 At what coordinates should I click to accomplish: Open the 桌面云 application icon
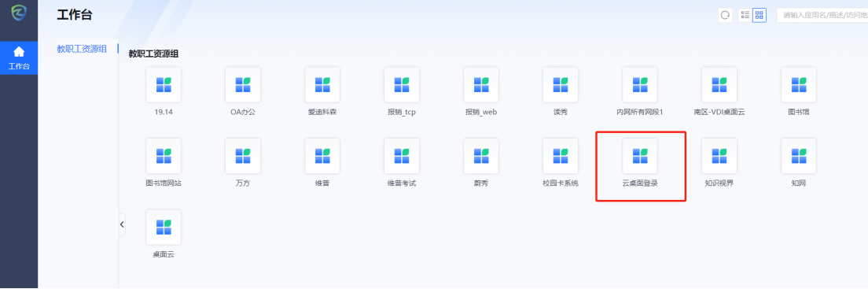tap(164, 227)
